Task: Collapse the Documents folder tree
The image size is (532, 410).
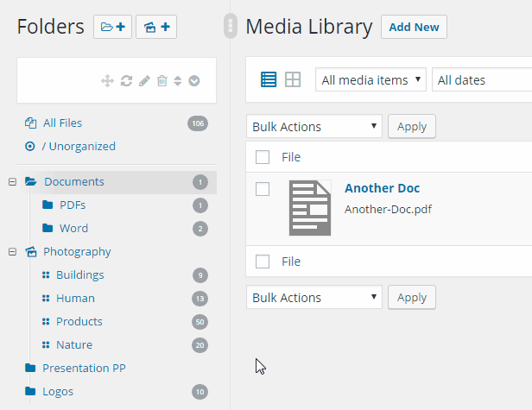Action: [12, 182]
